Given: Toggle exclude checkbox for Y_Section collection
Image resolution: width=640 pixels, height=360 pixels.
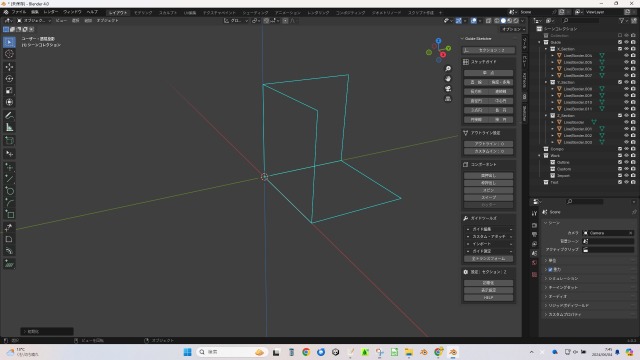Looking at the screenshot, I should [x=620, y=82].
